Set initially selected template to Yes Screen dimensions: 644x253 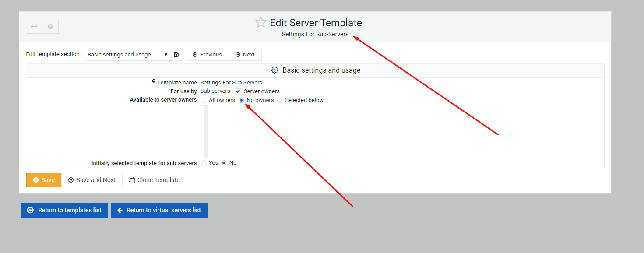click(204, 163)
